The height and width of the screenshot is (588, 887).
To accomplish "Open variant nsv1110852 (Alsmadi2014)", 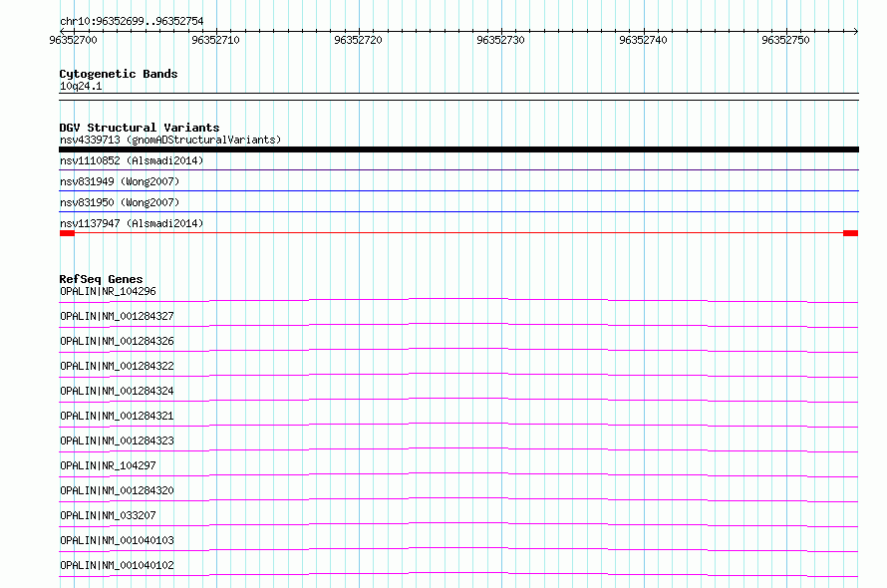I will coord(132,160).
